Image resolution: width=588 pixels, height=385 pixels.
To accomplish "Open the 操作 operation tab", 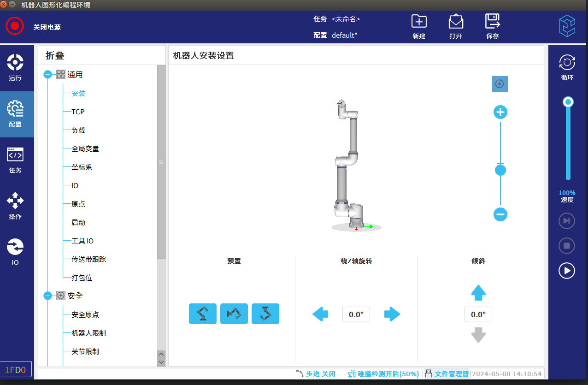I will pos(15,206).
